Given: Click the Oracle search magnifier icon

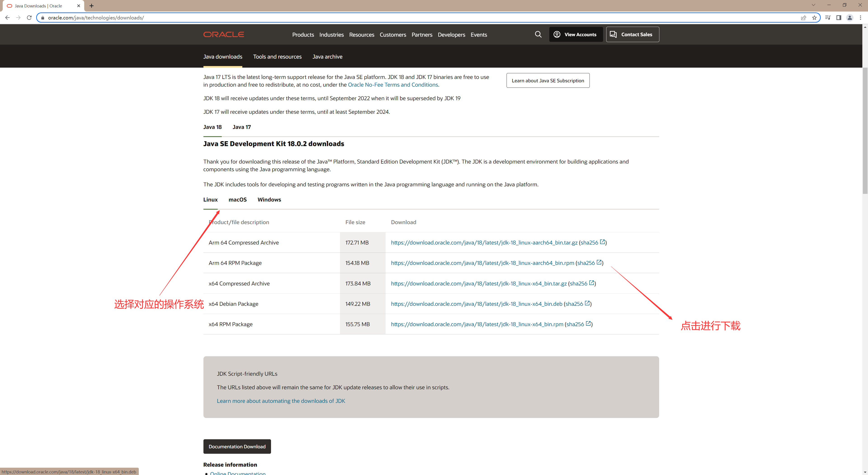Looking at the screenshot, I should pos(538,34).
